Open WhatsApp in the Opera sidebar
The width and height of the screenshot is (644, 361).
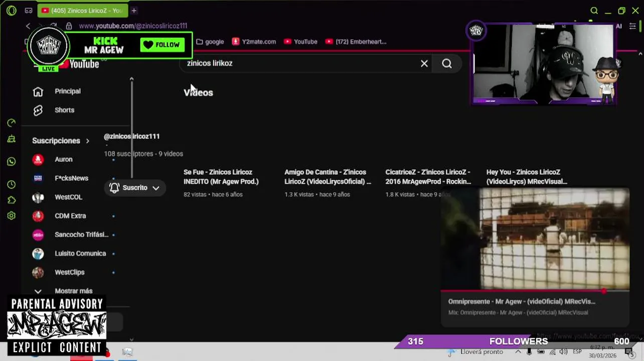[12, 161]
